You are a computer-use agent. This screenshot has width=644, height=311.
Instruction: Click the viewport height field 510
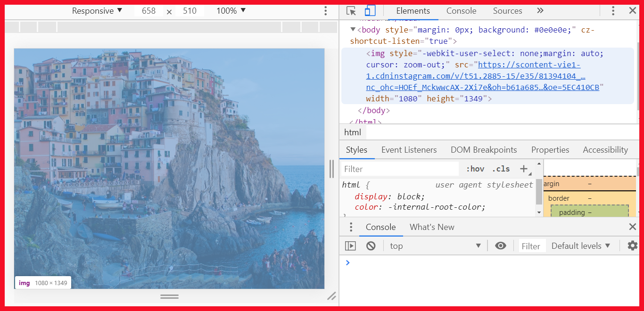190,11
